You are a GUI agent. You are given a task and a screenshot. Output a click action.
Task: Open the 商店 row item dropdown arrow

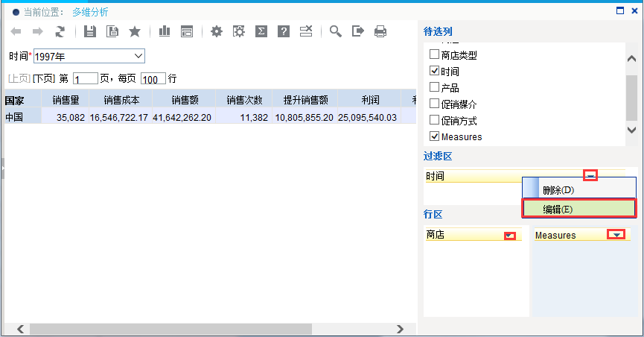point(510,236)
